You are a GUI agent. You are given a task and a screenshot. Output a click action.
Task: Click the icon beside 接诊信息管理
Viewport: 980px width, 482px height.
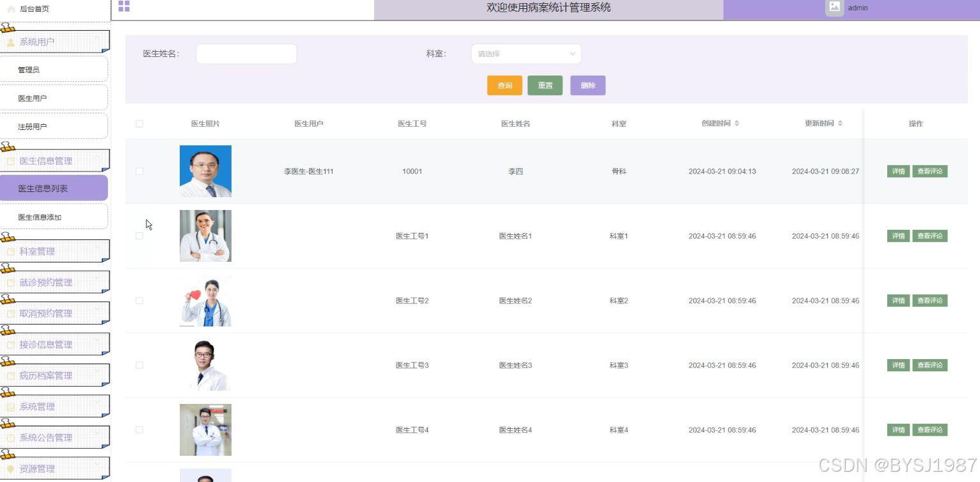point(11,345)
